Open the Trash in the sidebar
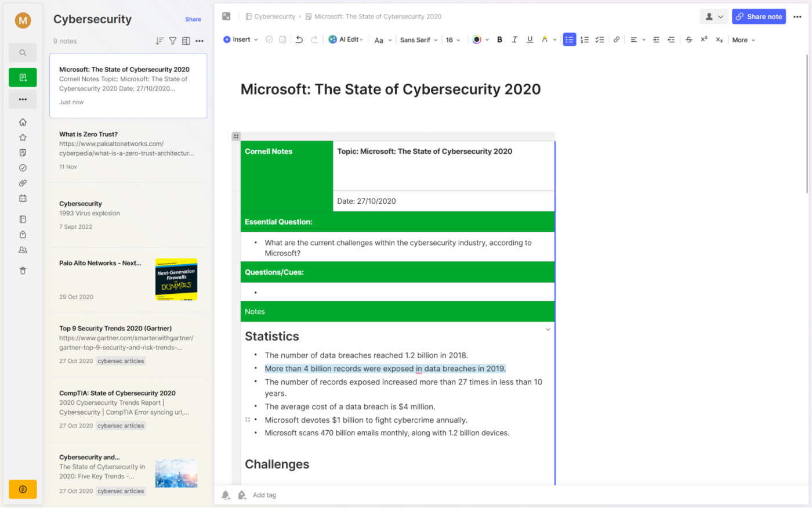Viewport: 812px width, 508px height. pos(23,271)
